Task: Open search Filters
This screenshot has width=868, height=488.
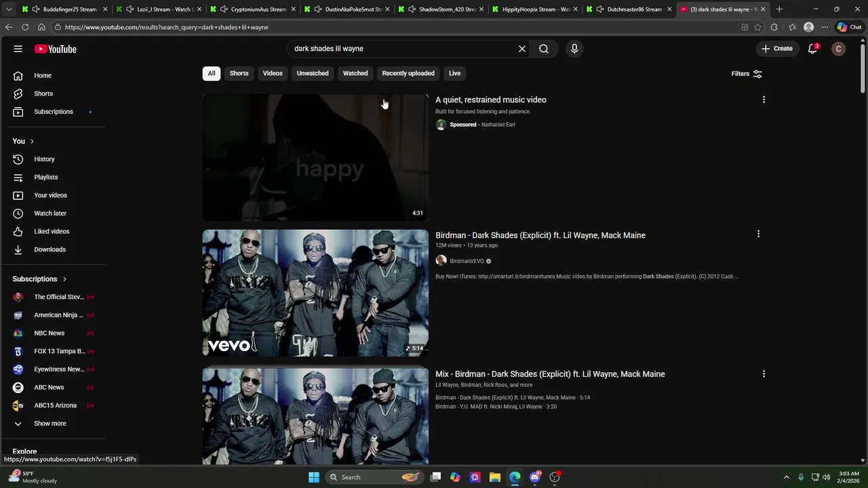Action: 747,74
